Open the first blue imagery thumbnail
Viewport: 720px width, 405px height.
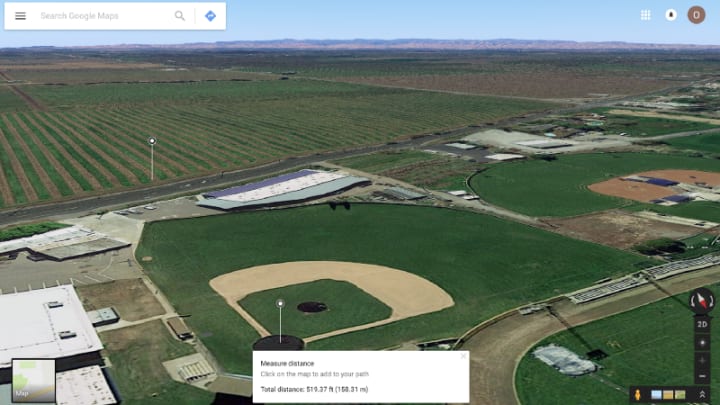tap(657, 394)
